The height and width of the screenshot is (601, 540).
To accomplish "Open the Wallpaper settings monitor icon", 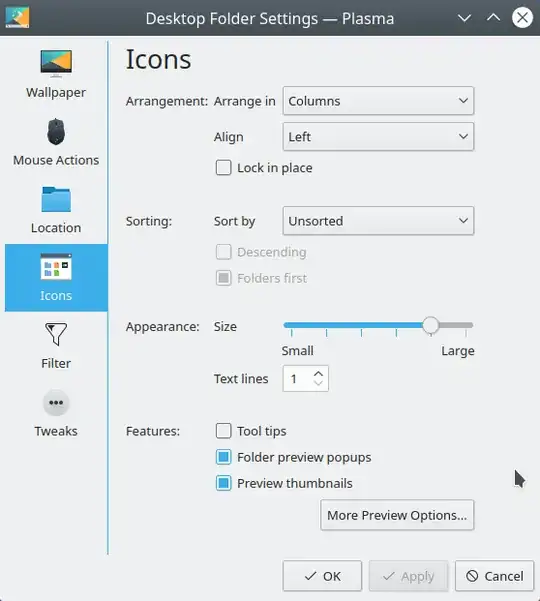I will tap(56, 63).
